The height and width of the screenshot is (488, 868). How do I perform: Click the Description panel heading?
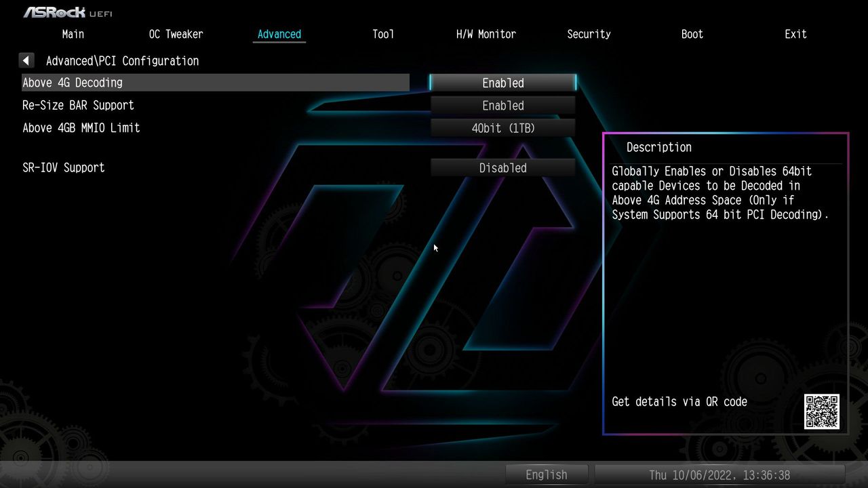point(659,147)
